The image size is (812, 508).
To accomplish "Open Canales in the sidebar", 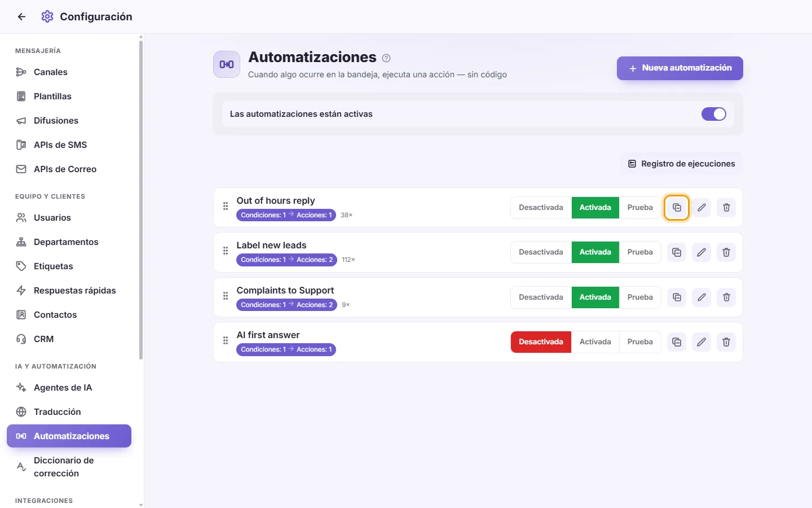I will 69,72.
